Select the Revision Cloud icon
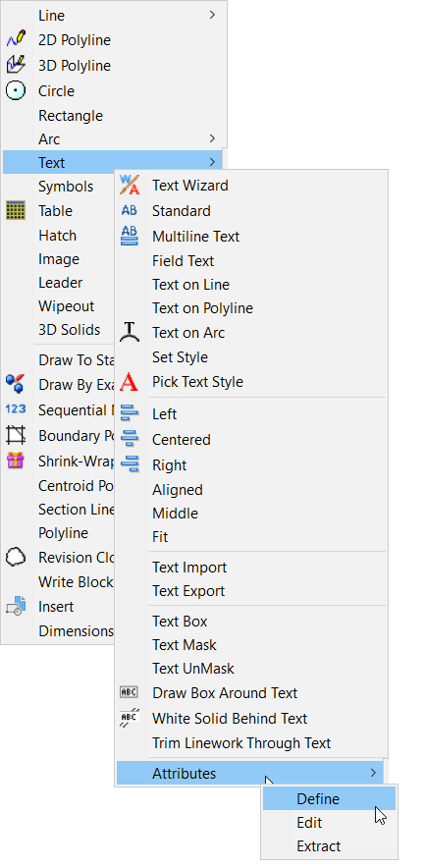The height and width of the screenshot is (868, 425). point(16,557)
